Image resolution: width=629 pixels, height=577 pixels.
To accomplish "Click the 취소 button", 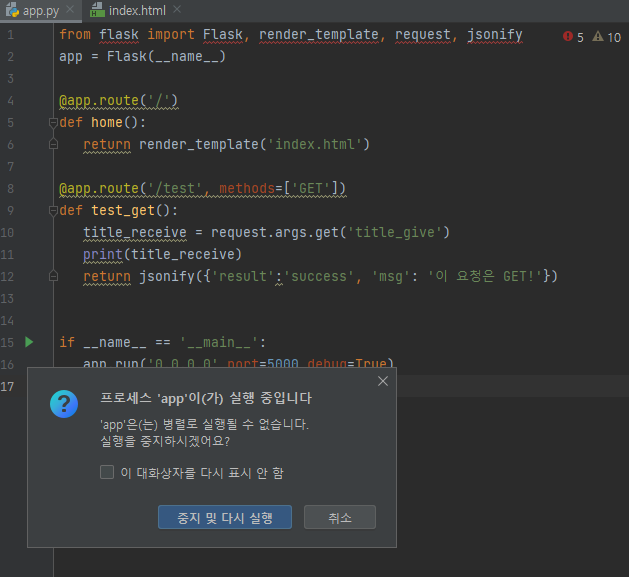I will [340, 517].
